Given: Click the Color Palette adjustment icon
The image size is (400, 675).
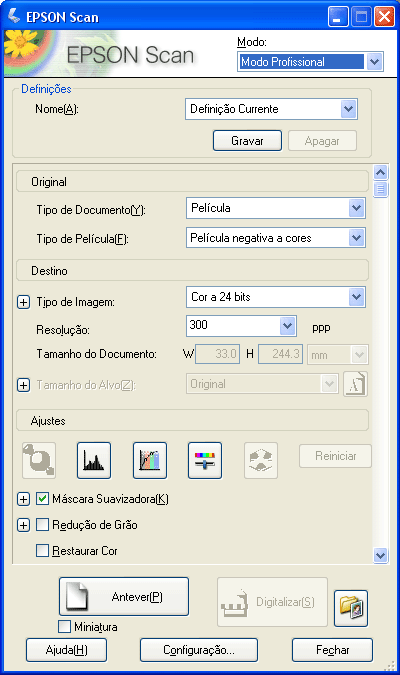Looking at the screenshot, I should click(261, 460).
